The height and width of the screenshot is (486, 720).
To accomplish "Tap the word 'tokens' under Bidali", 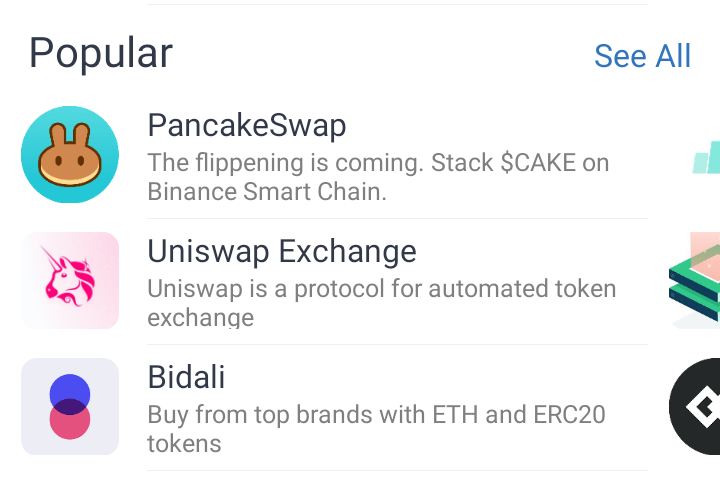I will point(184,444).
